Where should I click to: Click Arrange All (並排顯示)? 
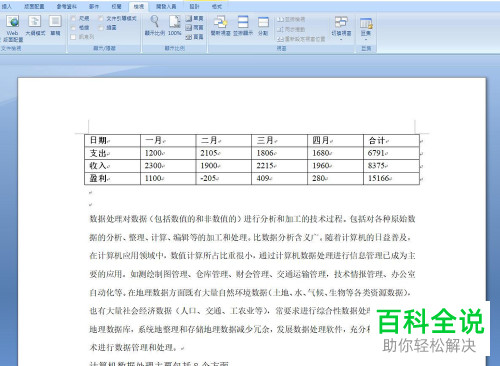(x=243, y=26)
